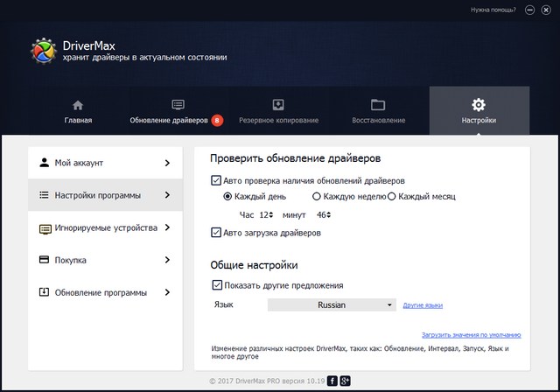This screenshot has height=392, width=560.
Task: Switch to the Главная tab
Action: click(x=78, y=111)
